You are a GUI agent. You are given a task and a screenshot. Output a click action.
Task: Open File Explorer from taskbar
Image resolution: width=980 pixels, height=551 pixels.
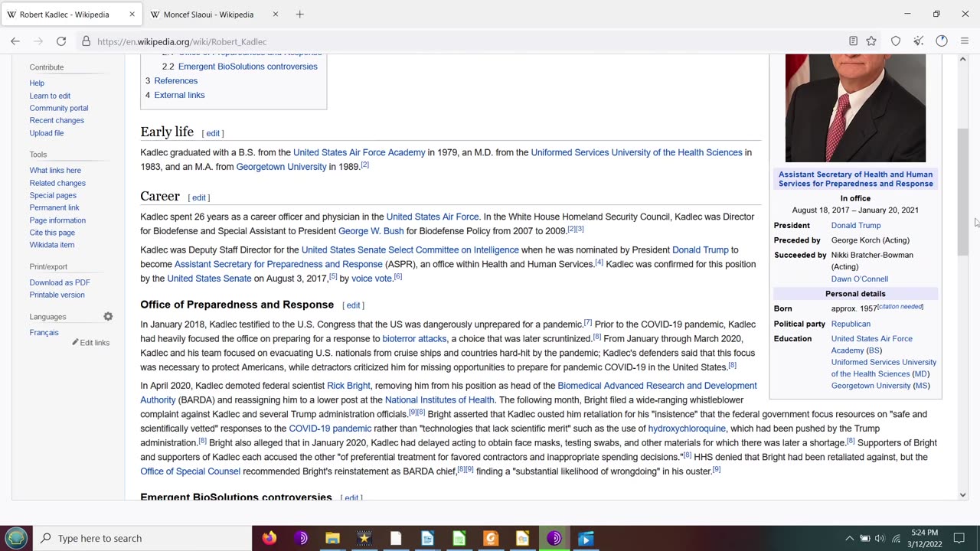point(332,538)
